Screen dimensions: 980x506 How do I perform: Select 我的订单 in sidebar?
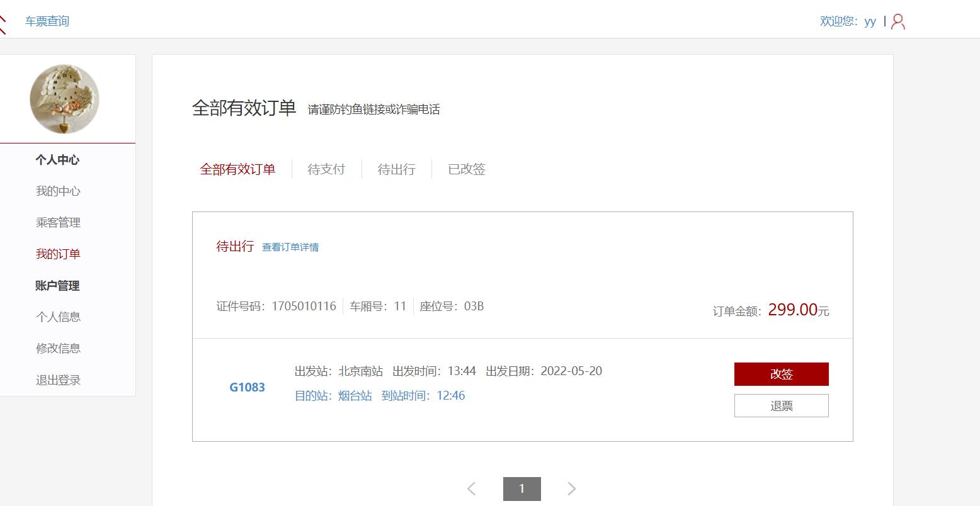(x=58, y=254)
